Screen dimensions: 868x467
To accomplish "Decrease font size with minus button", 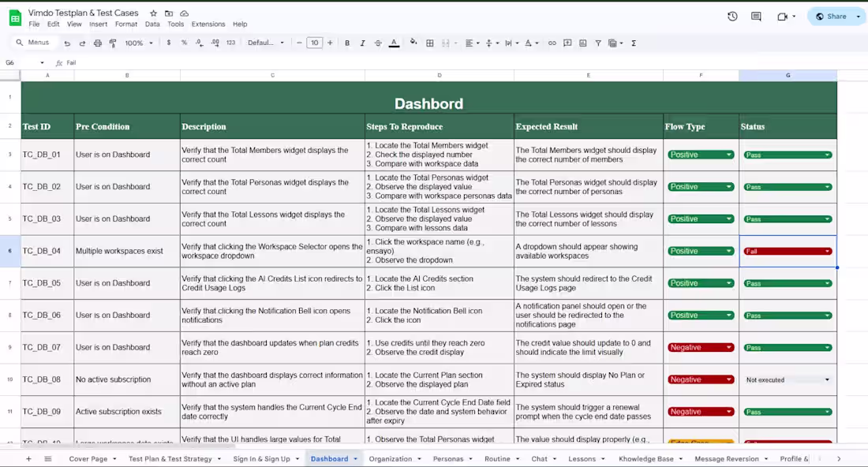I will click(299, 43).
